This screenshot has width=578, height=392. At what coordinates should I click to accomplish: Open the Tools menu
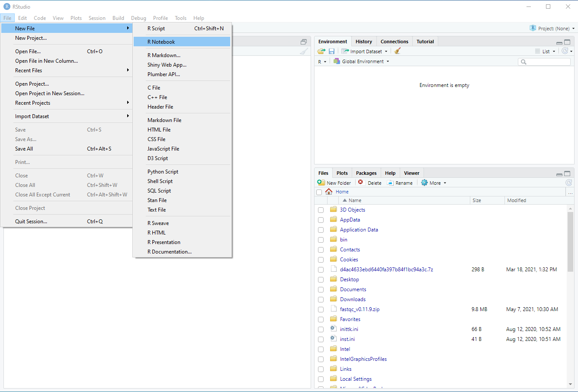[x=180, y=18]
